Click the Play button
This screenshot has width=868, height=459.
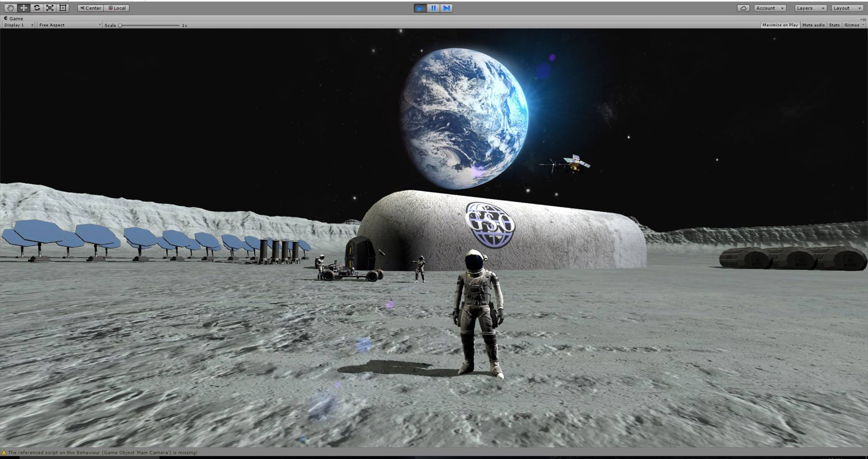pos(420,8)
